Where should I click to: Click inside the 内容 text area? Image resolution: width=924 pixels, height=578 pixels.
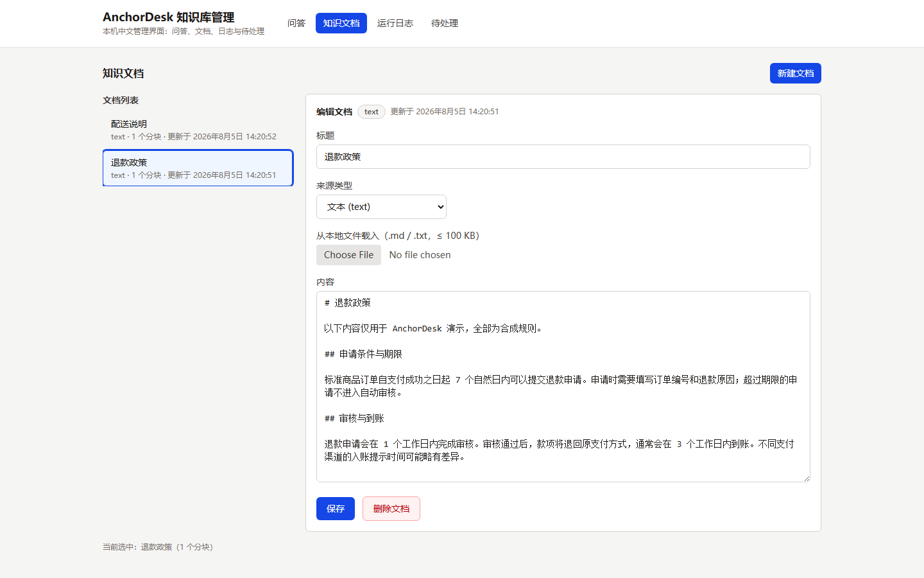[x=563, y=387]
